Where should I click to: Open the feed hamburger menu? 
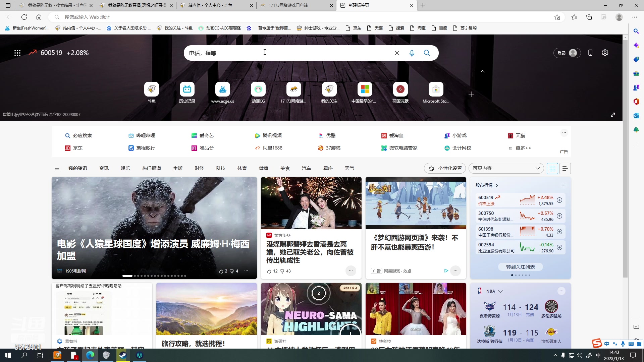pyautogui.click(x=57, y=169)
